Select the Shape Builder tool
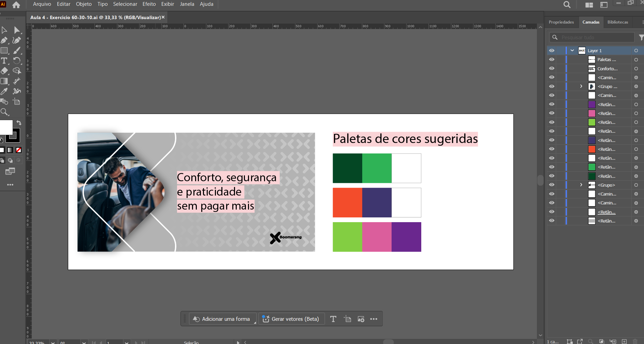Image resolution: width=644 pixels, height=344 pixels. point(17,71)
